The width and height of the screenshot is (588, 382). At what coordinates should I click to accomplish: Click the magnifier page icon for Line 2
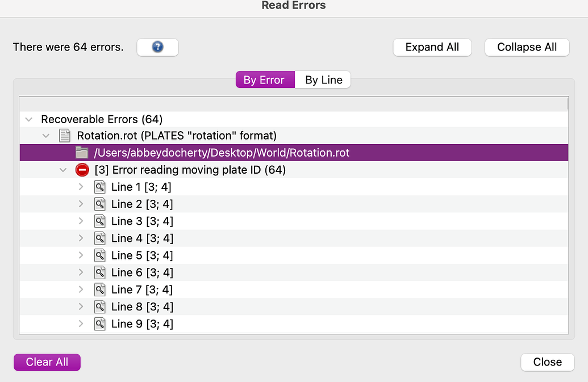pos(100,204)
